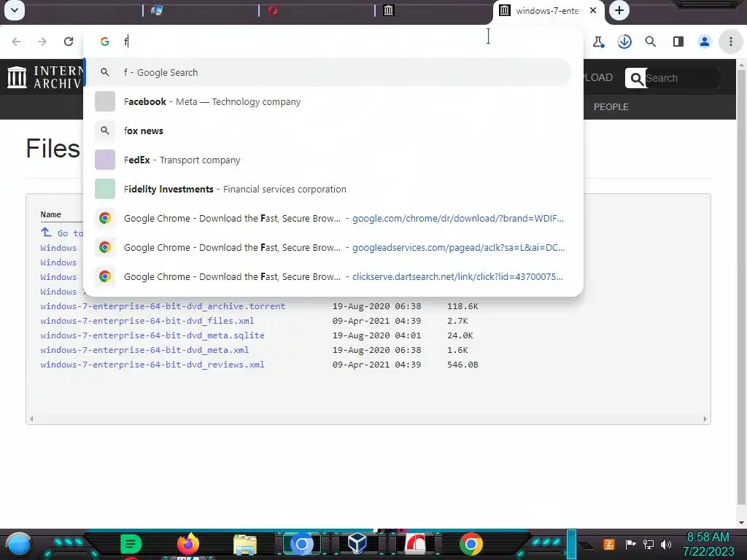Screen dimensions: 747x560
Task: Click Internet Archive search magnifier icon
Action: click(636, 78)
